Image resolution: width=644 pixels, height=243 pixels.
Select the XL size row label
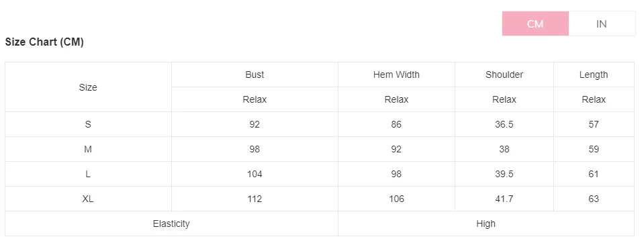88,199
